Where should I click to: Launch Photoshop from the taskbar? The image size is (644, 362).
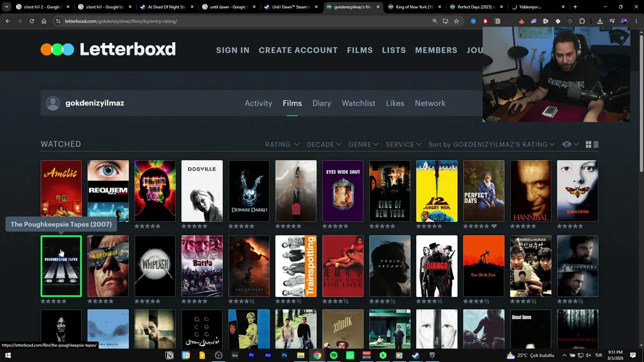[x=284, y=355]
